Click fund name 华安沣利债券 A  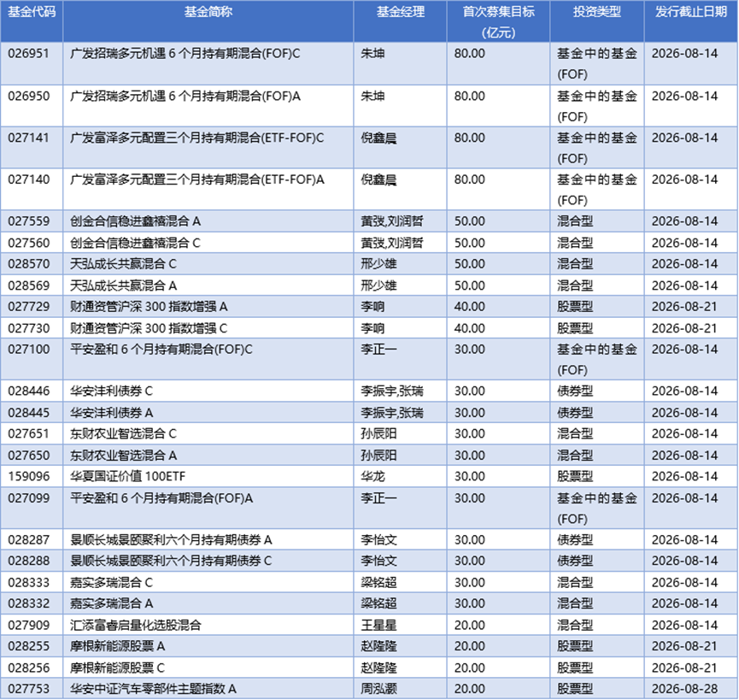(x=112, y=413)
